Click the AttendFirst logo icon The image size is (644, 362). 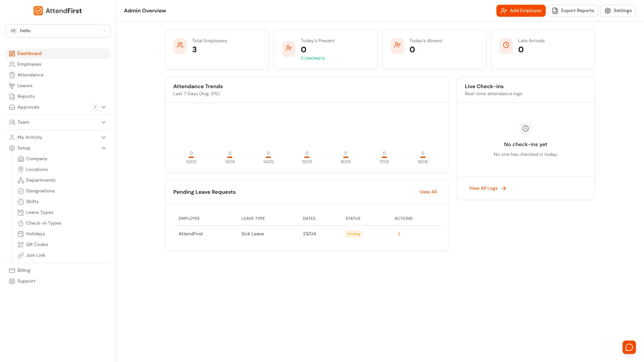[38, 11]
